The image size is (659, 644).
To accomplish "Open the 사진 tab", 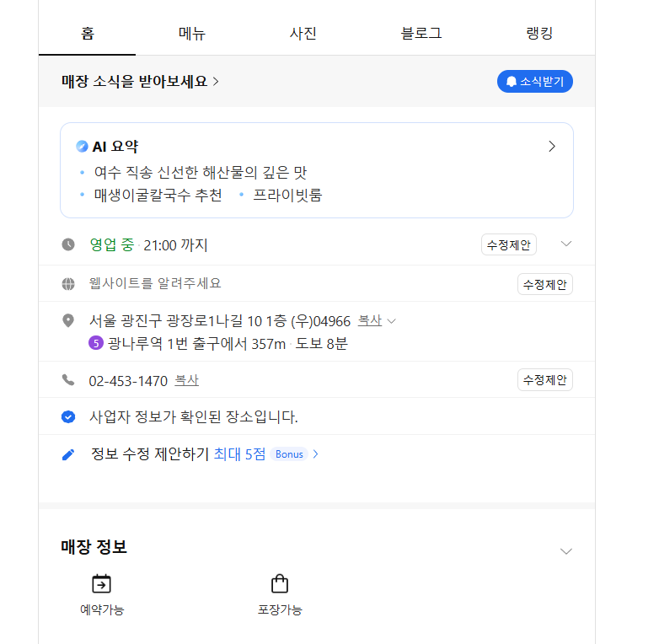I will (303, 33).
